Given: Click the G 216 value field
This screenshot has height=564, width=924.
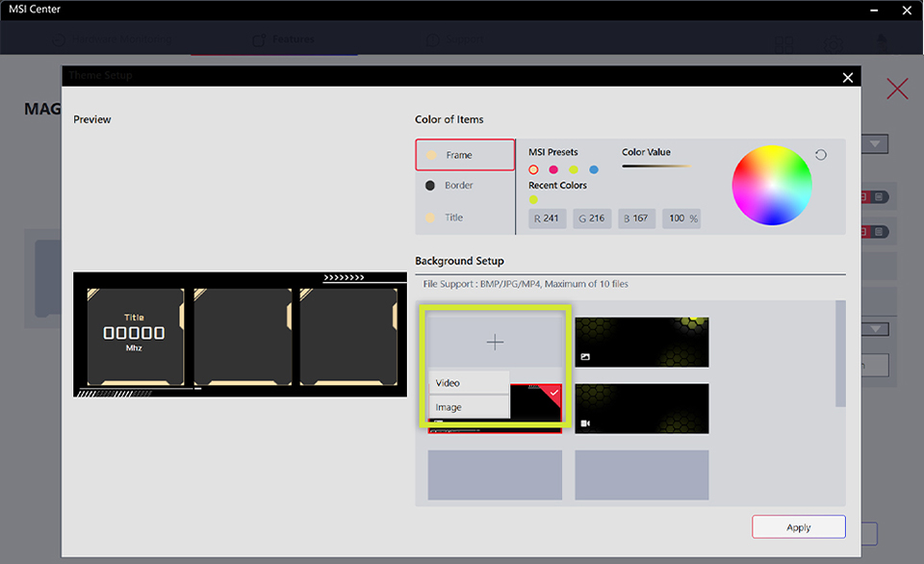Looking at the screenshot, I should point(592,218).
